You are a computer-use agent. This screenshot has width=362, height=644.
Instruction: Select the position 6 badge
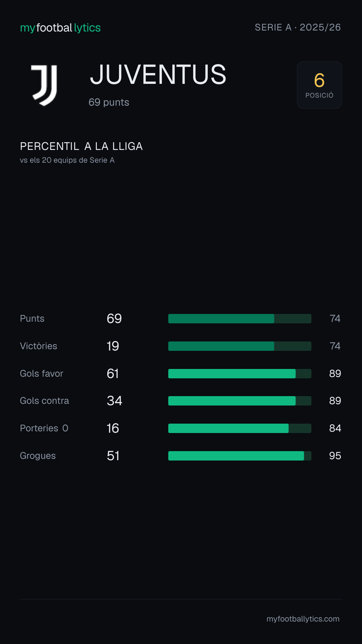[x=319, y=85]
